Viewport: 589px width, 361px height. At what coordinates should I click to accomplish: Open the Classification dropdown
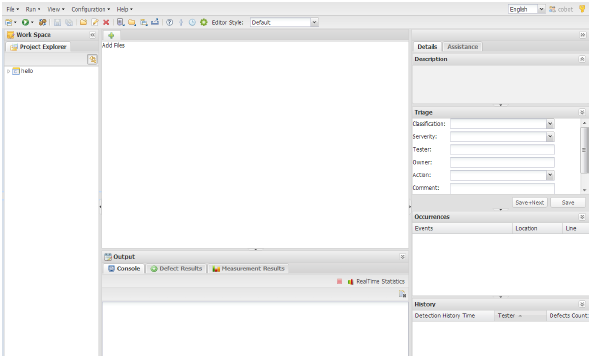[550, 124]
